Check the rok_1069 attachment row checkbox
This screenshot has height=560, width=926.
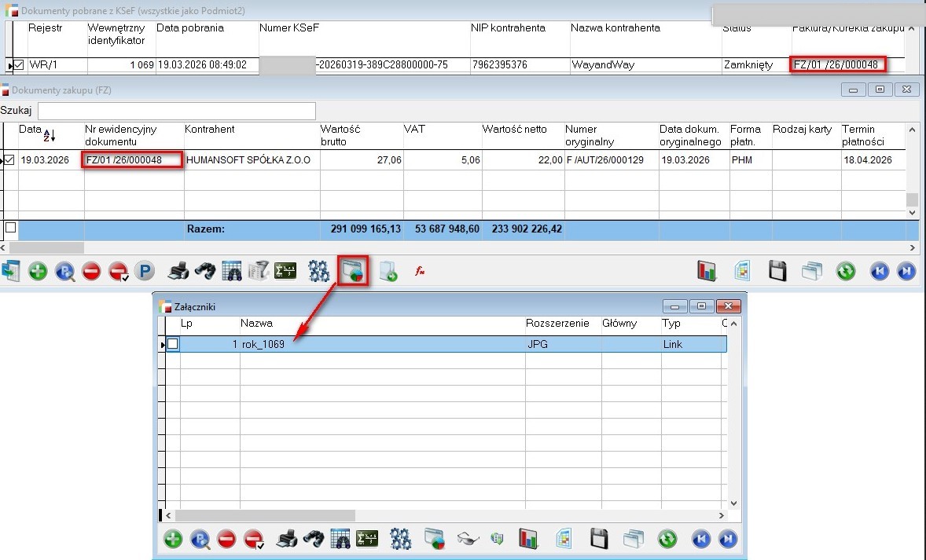point(173,344)
